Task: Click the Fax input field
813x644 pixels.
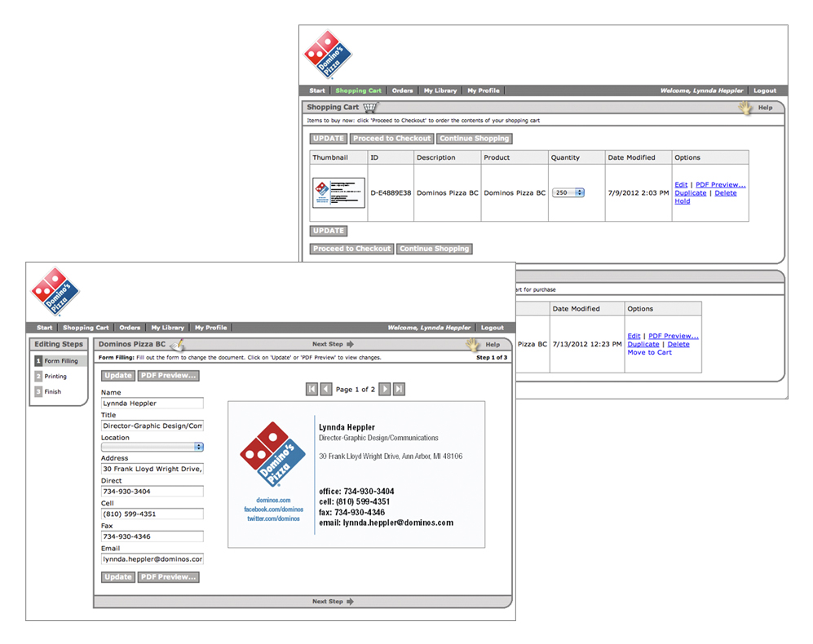Action: (152, 536)
